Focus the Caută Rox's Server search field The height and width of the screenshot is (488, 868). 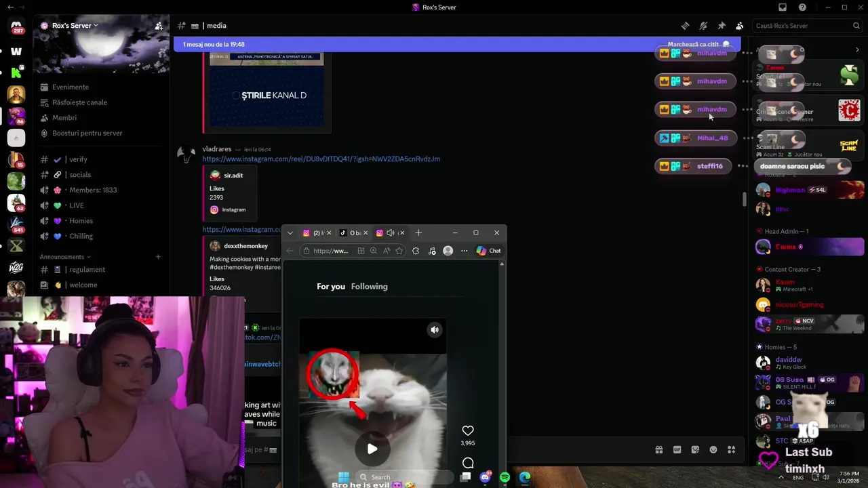(x=807, y=26)
